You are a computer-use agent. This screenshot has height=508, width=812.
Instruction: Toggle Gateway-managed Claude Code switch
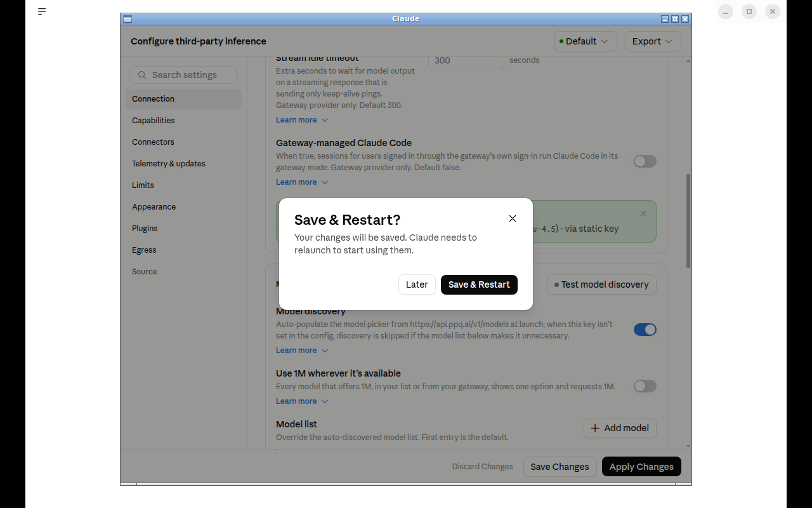[x=645, y=161]
